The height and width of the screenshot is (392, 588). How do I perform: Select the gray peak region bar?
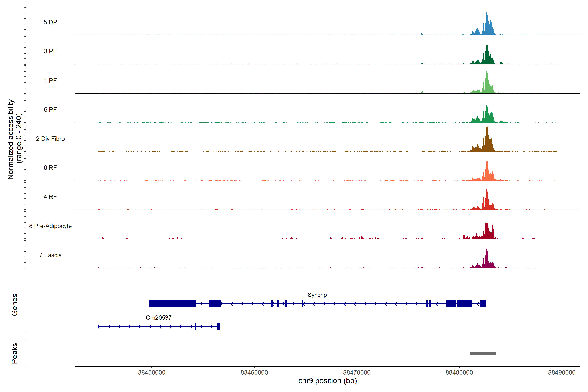(482, 353)
